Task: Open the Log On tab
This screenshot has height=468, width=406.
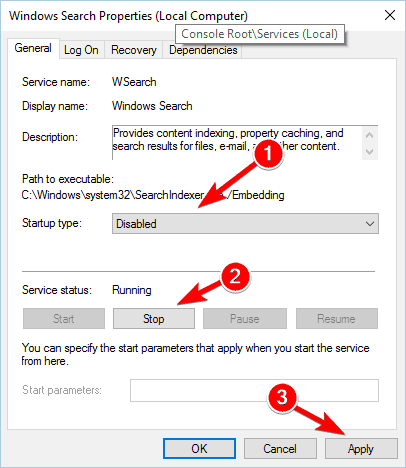Action: [x=81, y=50]
